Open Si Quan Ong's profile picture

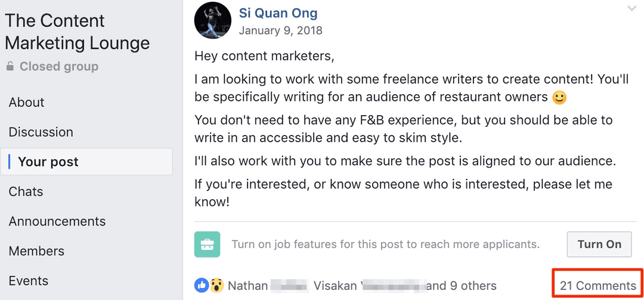pyautogui.click(x=213, y=20)
